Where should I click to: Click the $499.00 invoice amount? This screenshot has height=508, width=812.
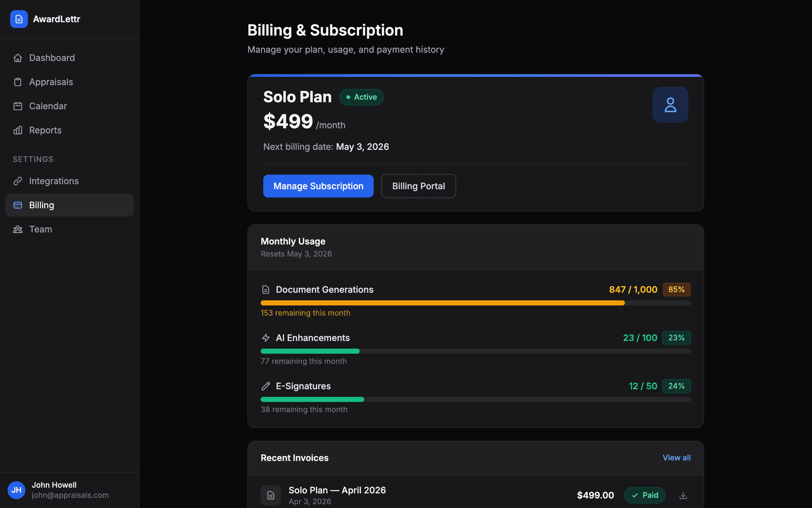tap(595, 495)
